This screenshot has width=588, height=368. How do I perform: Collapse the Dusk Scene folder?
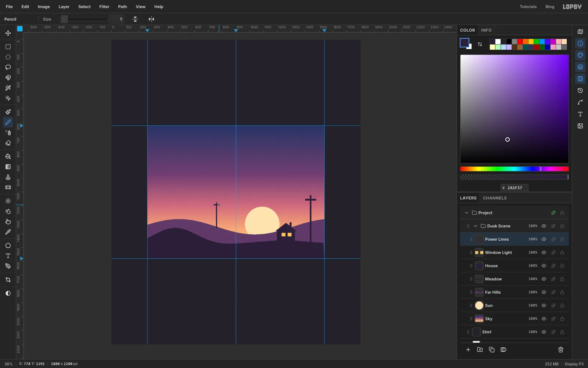tap(476, 226)
